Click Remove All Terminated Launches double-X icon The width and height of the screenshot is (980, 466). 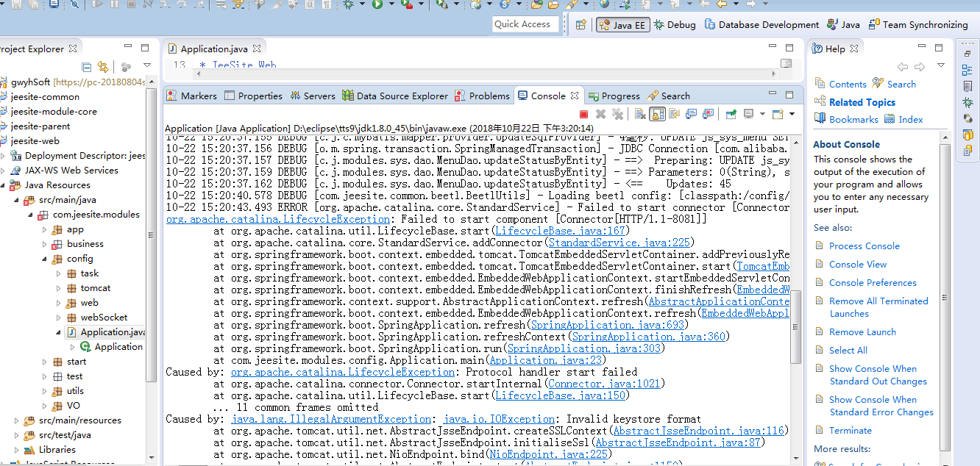tap(617, 114)
